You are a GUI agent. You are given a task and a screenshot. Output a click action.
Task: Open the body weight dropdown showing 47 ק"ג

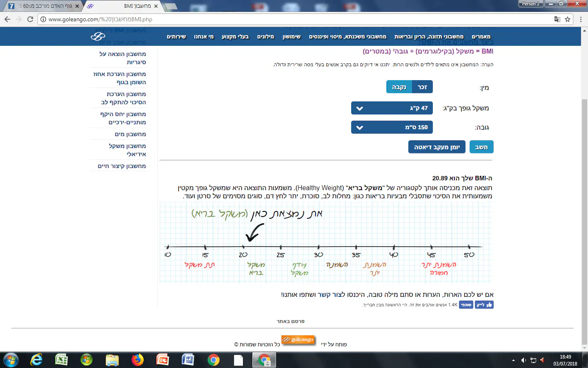(392, 108)
